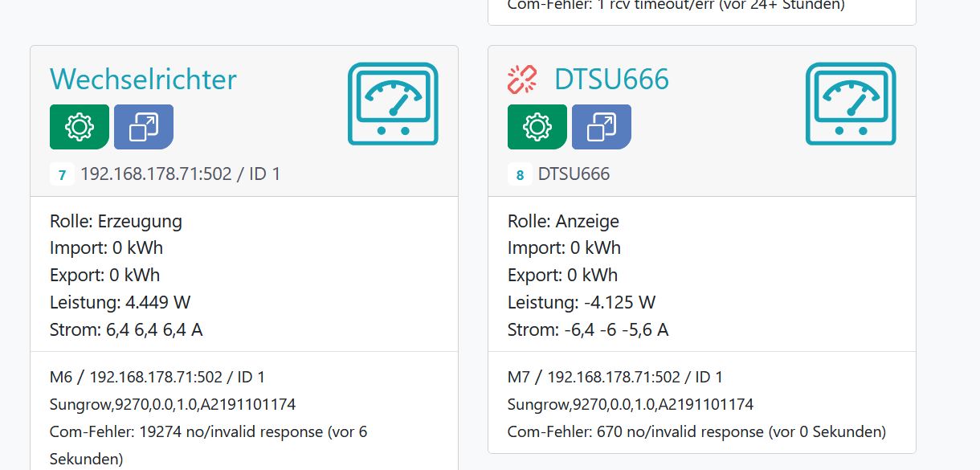Click 'Rolle: Erzeugung' text
The width and height of the screenshot is (980, 470).
point(116,221)
